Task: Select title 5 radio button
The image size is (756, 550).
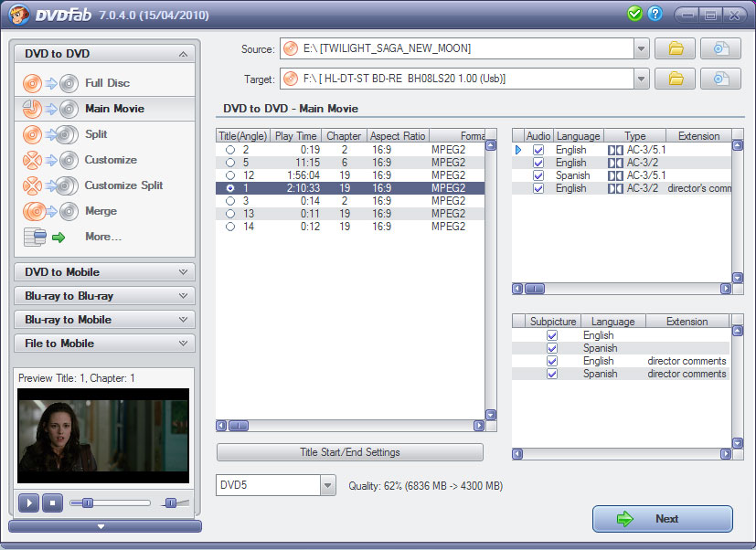Action: point(230,163)
